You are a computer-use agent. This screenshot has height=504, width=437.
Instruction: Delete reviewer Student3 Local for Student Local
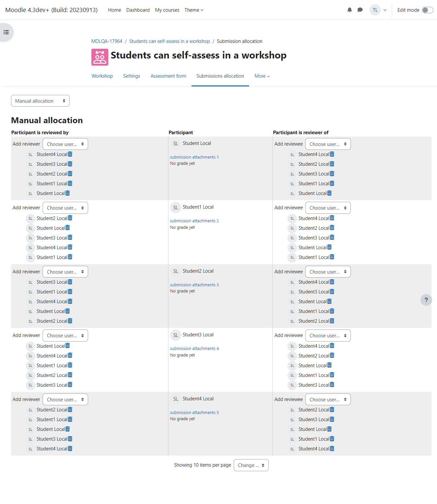70,164
